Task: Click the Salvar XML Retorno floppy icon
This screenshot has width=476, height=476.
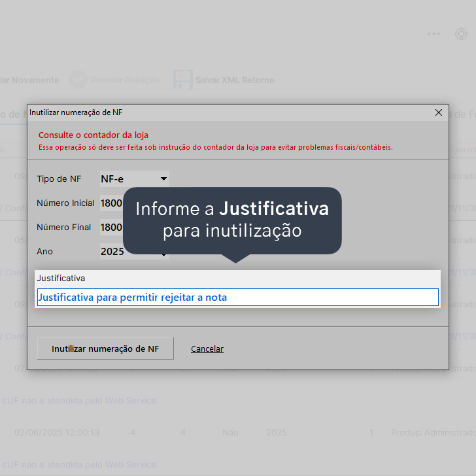Action: [x=183, y=80]
